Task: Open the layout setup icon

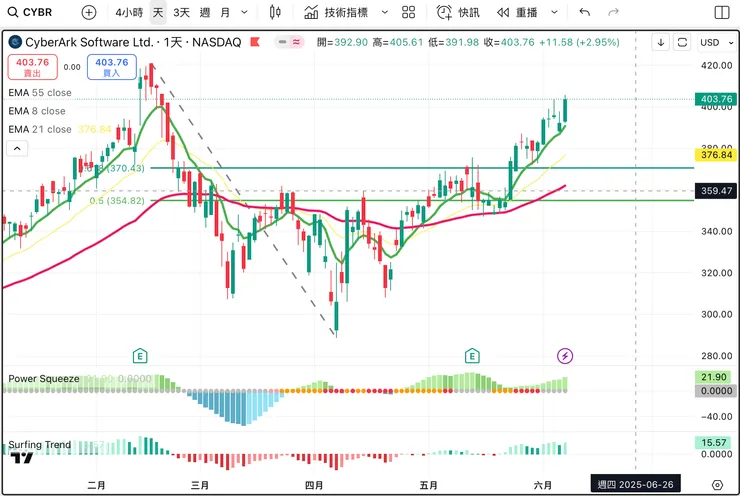Action: [x=722, y=12]
